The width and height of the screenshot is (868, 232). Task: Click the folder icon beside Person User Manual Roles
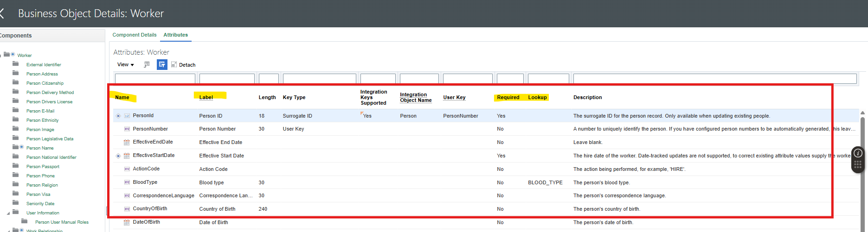click(x=25, y=221)
